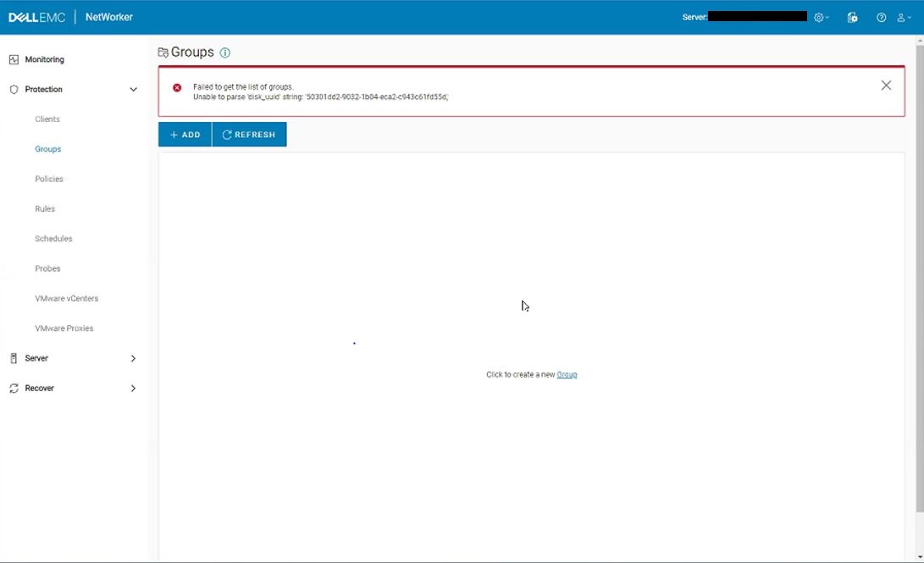This screenshot has height=563, width=924.
Task: Click the Protection shield icon
Action: click(14, 89)
